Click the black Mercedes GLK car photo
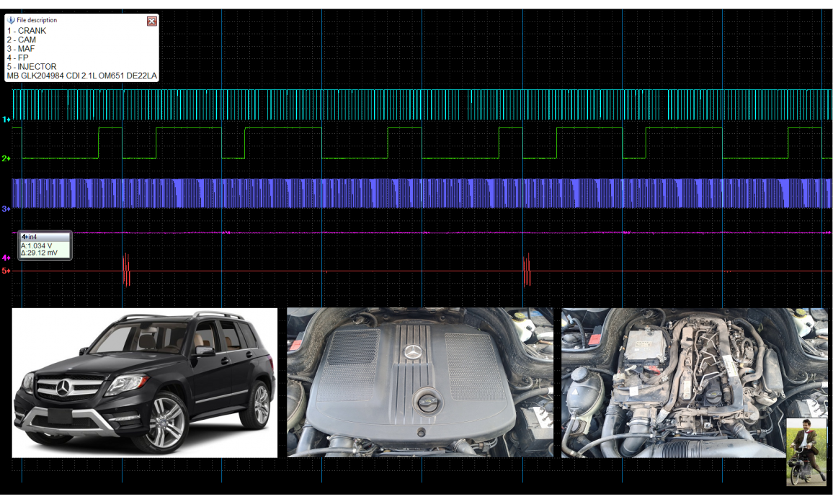The width and height of the screenshot is (833, 504). click(144, 382)
